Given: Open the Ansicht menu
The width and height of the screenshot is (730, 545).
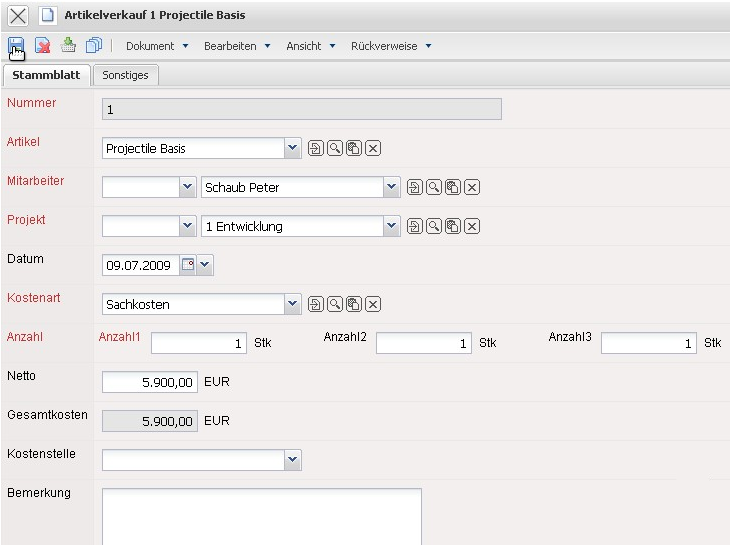Looking at the screenshot, I should click(311, 46).
